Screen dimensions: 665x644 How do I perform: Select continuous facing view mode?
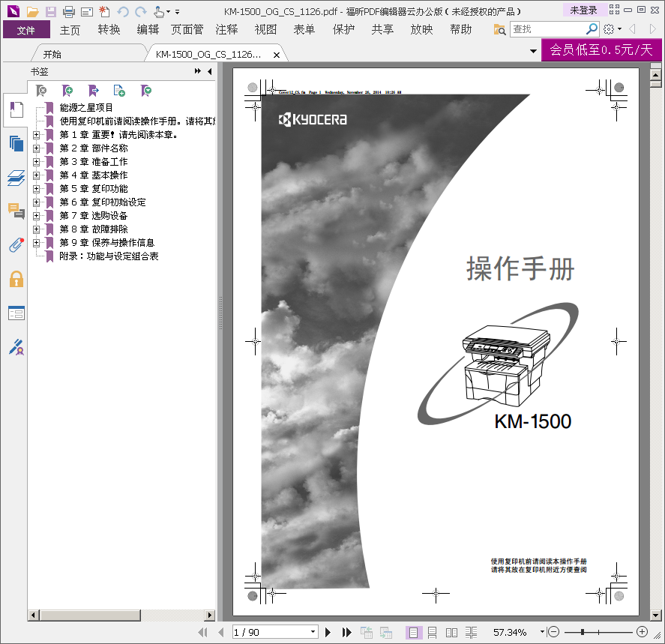471,633
